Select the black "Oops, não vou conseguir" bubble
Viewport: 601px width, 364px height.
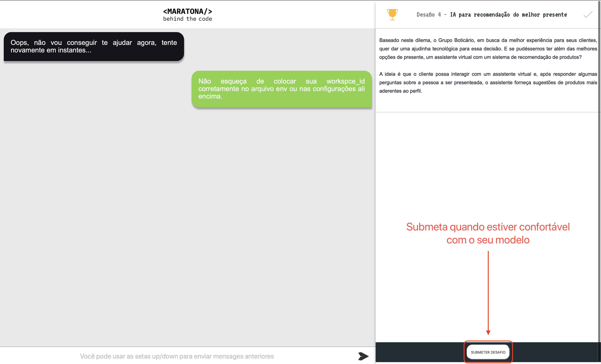coord(94,46)
